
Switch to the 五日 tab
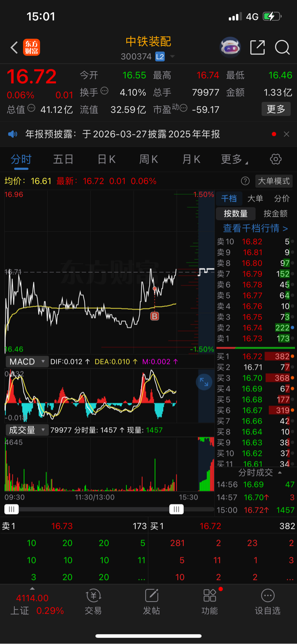[x=63, y=159]
